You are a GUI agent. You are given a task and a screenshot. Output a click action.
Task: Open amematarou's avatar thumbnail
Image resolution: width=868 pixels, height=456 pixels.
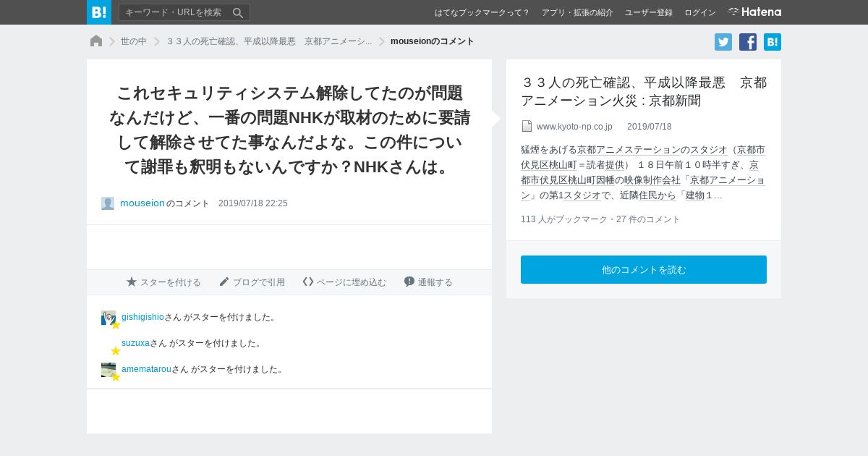(x=109, y=370)
